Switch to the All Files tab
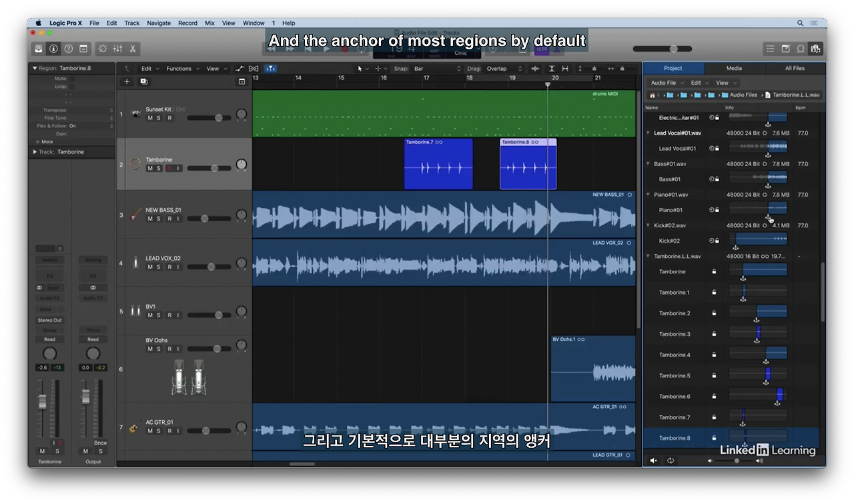The width and height of the screenshot is (854, 504). tap(795, 68)
